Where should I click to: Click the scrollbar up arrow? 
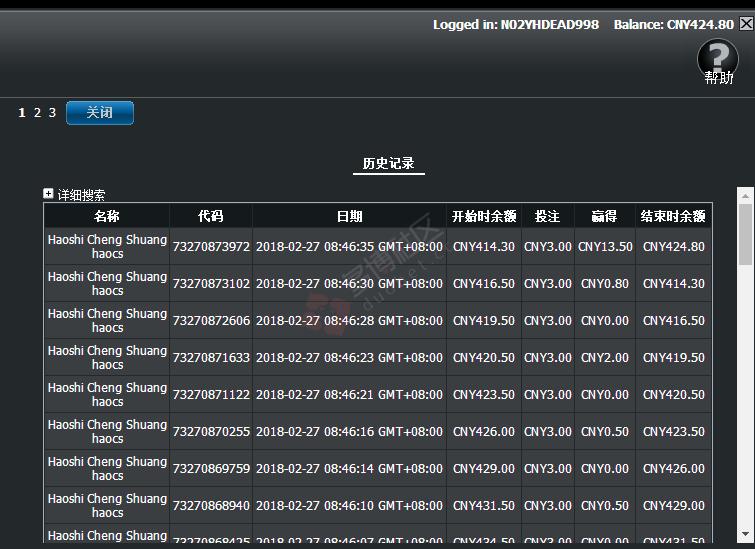coord(745,194)
